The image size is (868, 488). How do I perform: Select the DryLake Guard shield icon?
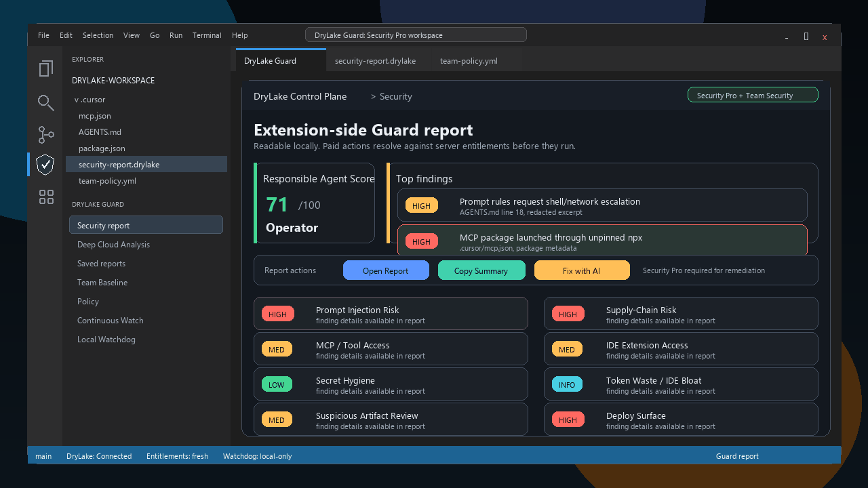[45, 164]
